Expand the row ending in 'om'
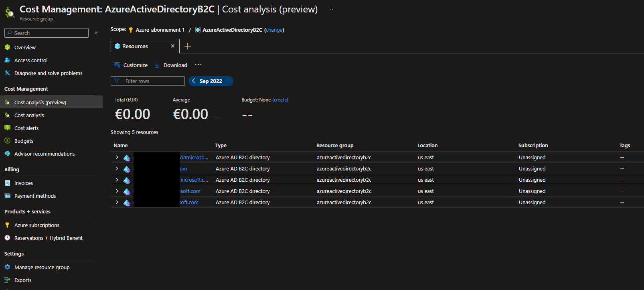The width and height of the screenshot is (644, 290). 117,168
